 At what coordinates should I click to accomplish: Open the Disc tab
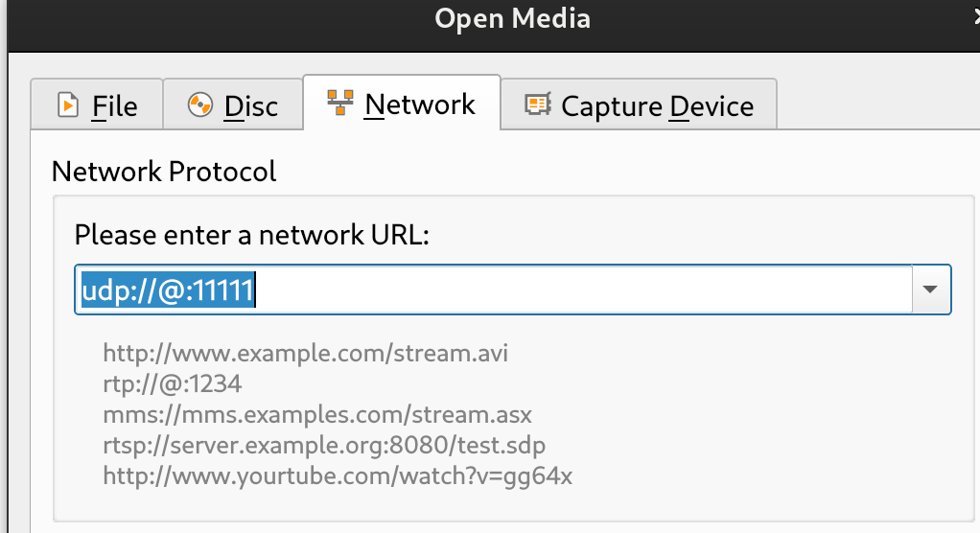point(250,104)
